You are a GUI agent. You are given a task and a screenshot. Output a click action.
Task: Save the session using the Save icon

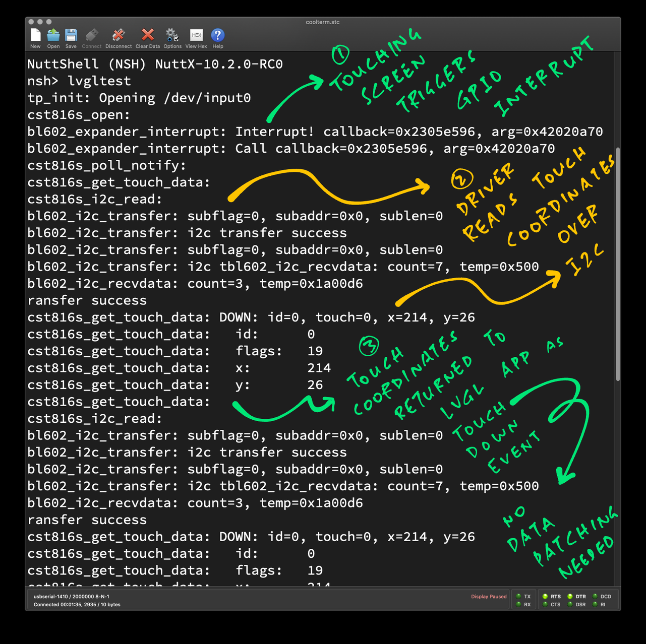[71, 36]
